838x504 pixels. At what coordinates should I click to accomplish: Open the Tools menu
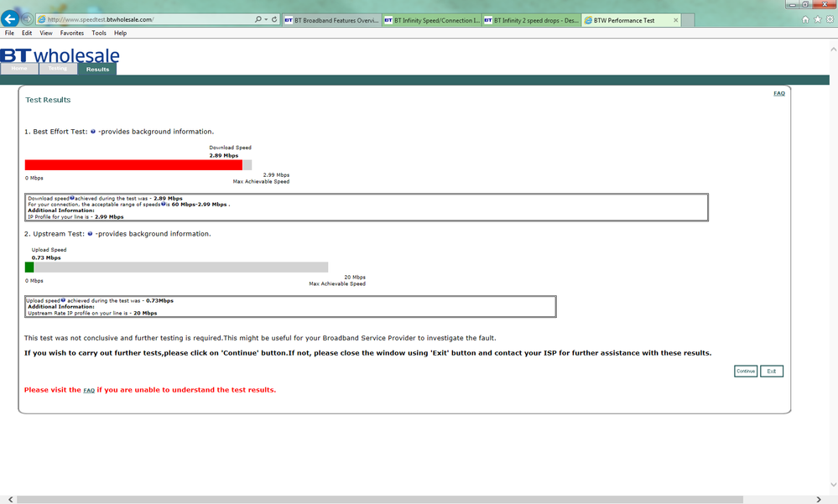pos(99,34)
